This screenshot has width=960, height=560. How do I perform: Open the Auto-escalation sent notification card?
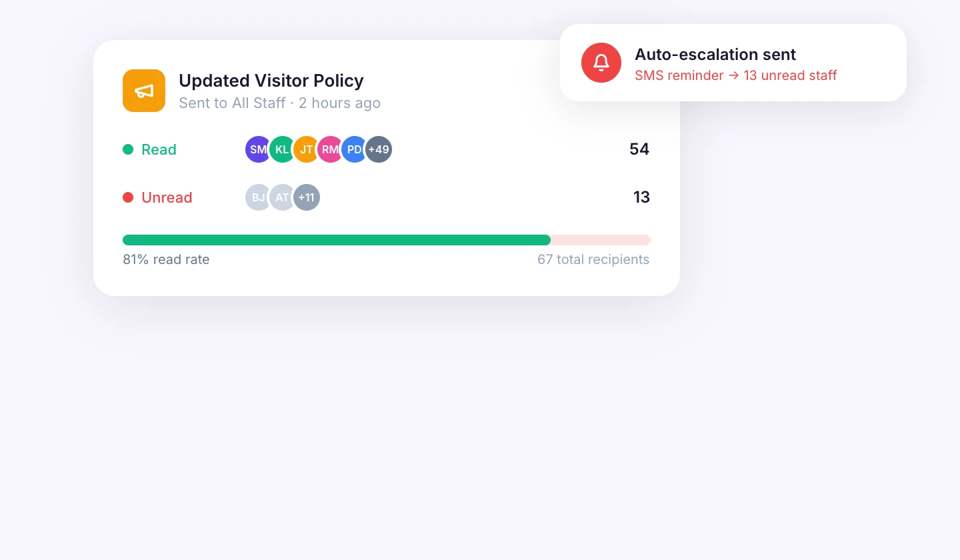733,62
